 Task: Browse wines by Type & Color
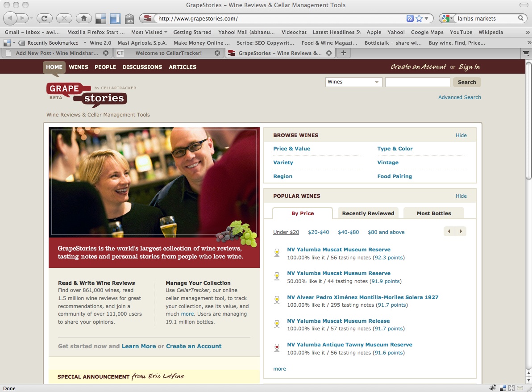395,149
